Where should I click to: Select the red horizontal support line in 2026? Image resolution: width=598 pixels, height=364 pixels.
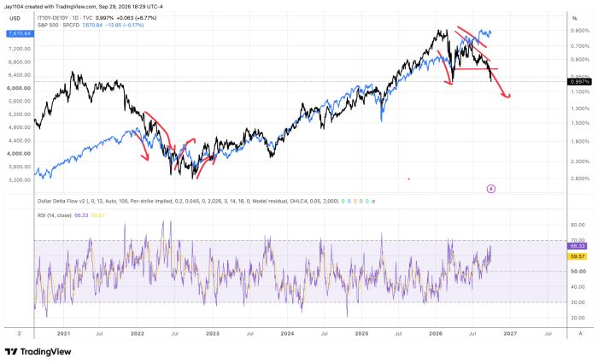pos(476,68)
